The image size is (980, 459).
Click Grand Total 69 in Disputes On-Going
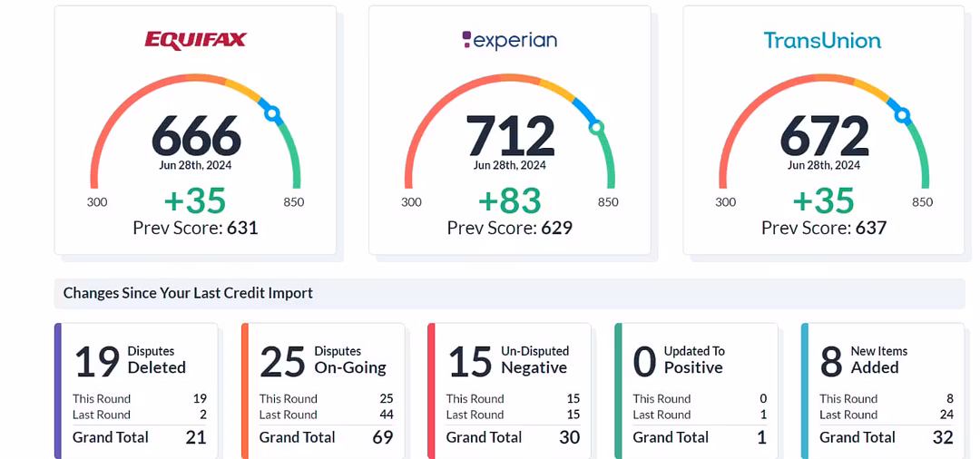coord(327,437)
